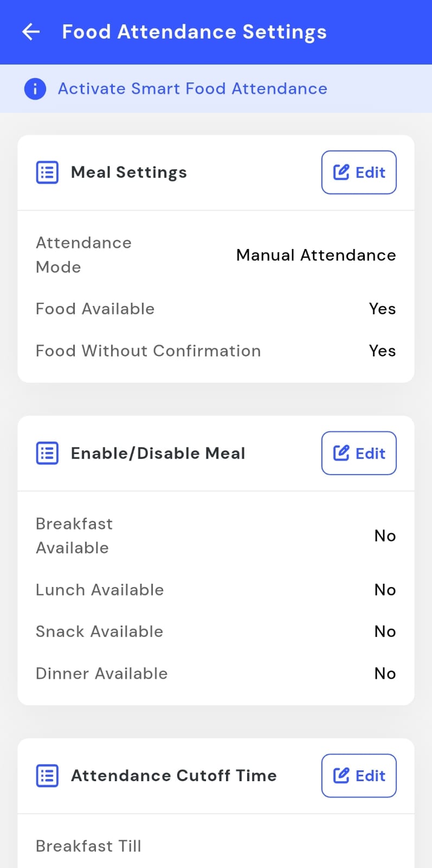432x868 pixels.
Task: Tap the Snack Available No value
Action: (x=385, y=631)
